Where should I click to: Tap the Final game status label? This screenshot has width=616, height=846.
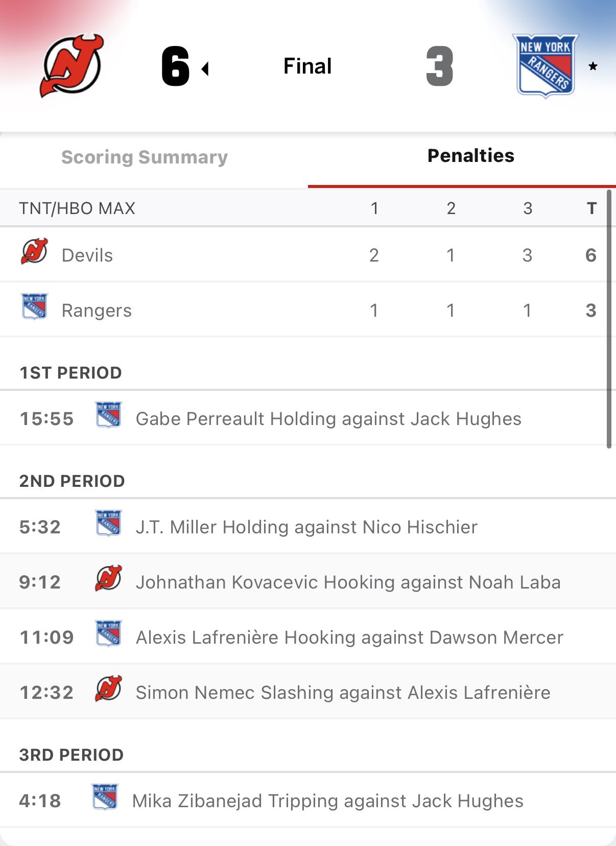point(307,66)
